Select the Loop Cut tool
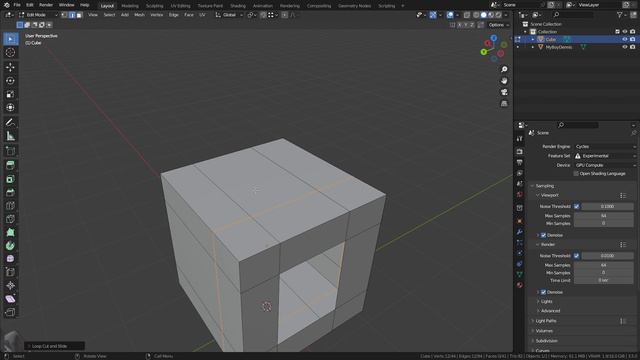 pos(10,206)
